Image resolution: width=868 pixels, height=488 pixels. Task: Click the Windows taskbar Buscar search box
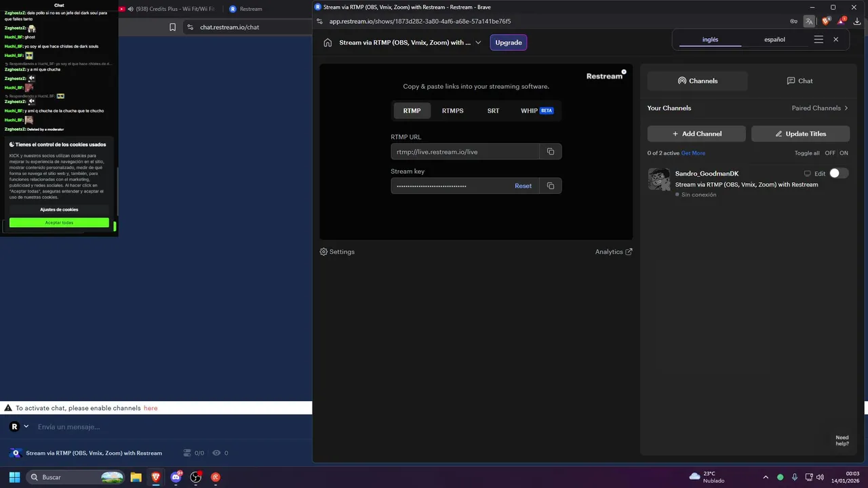75,477
